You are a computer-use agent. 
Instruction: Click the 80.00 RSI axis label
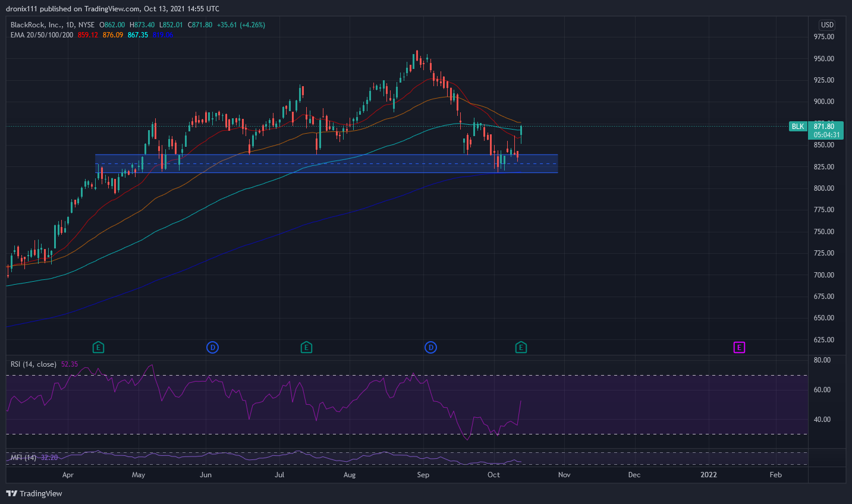822,360
